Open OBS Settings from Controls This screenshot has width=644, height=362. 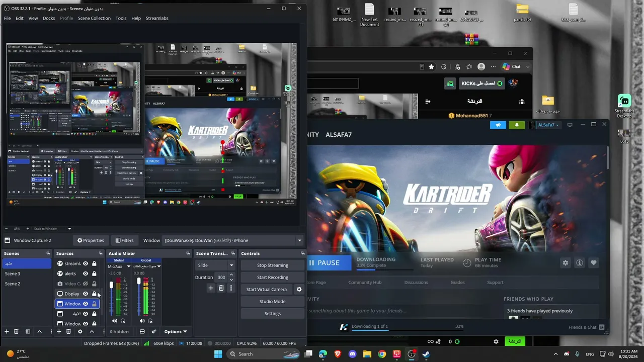click(273, 314)
